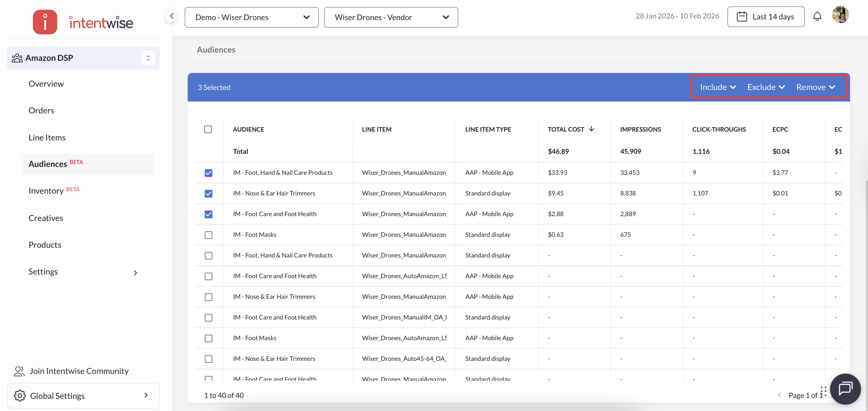Uncheck the Nose & Ear Hair Trimmers row
Viewport: 868px width, 411px height.
209,194
